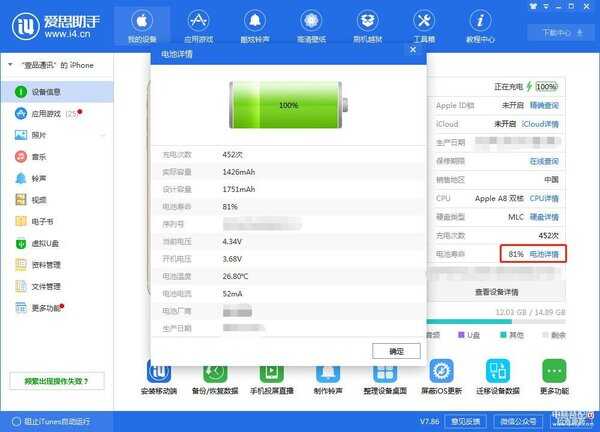Viewport: 600px width, 432px height.
Task: Click the 3.68V boot voltage value
Action: click(232, 259)
